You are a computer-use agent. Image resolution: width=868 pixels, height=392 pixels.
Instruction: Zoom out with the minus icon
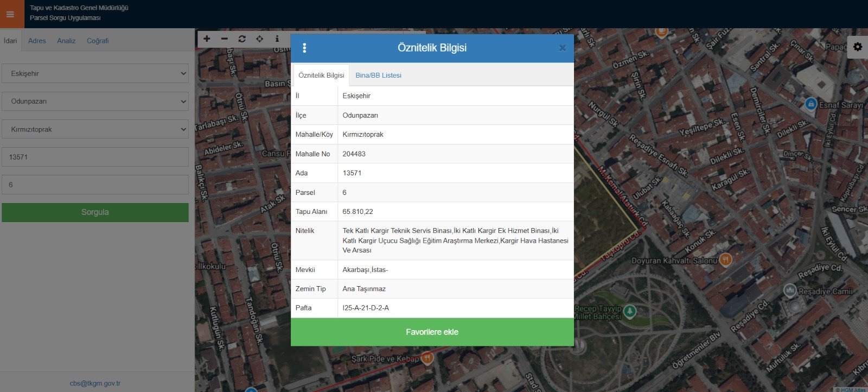point(224,39)
